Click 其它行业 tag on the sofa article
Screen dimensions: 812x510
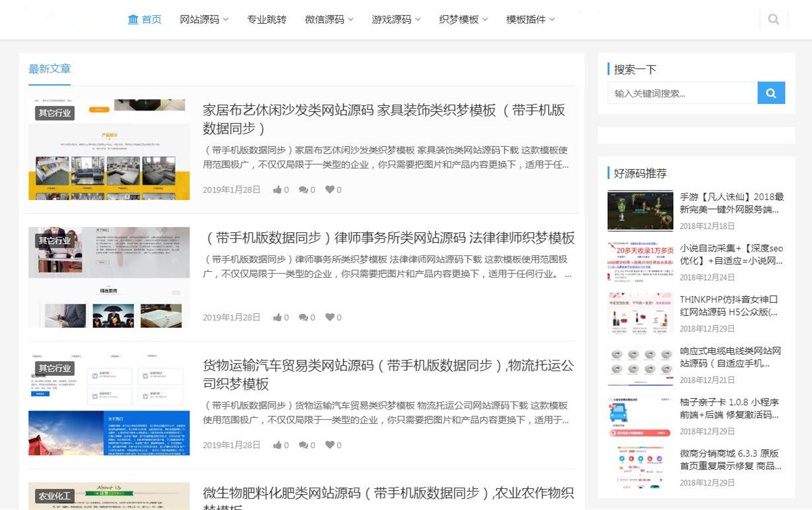coord(55,113)
